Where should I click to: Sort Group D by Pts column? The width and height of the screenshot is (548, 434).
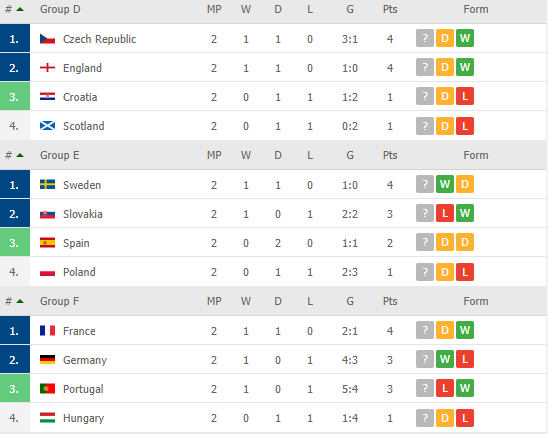pos(390,9)
